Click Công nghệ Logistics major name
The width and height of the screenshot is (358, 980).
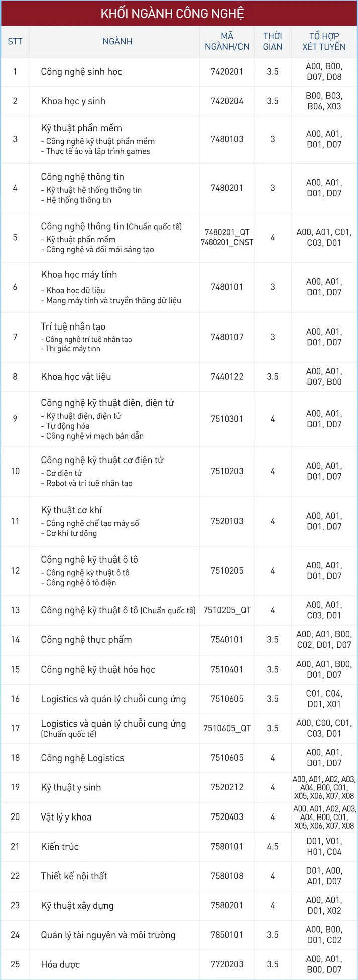click(82, 758)
